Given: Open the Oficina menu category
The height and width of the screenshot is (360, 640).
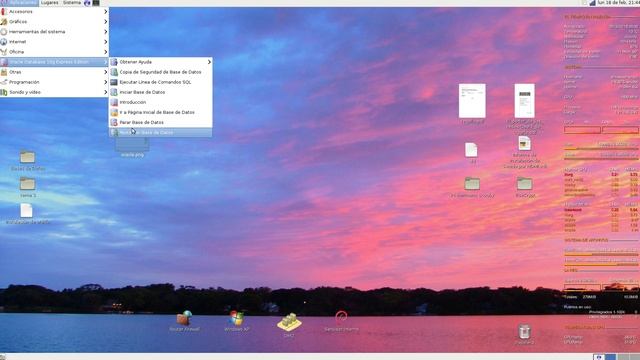Looking at the screenshot, I should [54, 52].
